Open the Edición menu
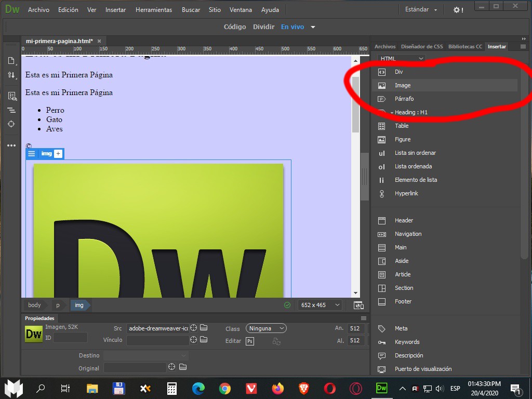This screenshot has height=399, width=532. tap(68, 10)
